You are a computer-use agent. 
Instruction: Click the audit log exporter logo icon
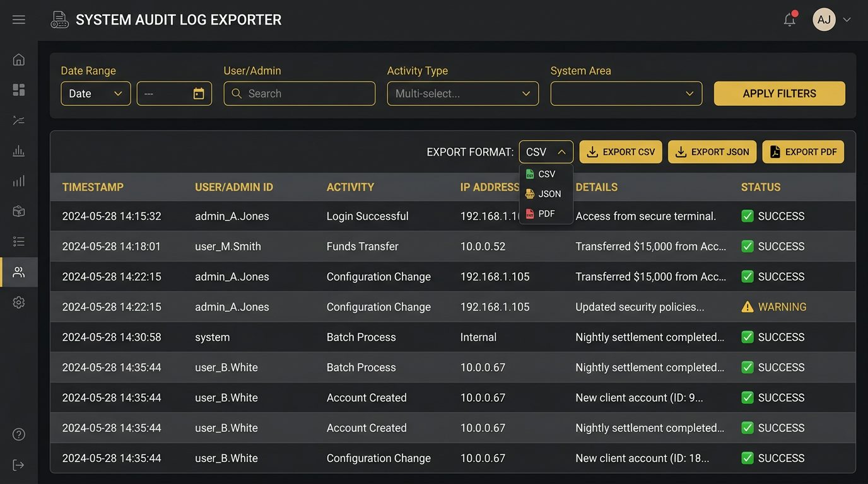[59, 20]
